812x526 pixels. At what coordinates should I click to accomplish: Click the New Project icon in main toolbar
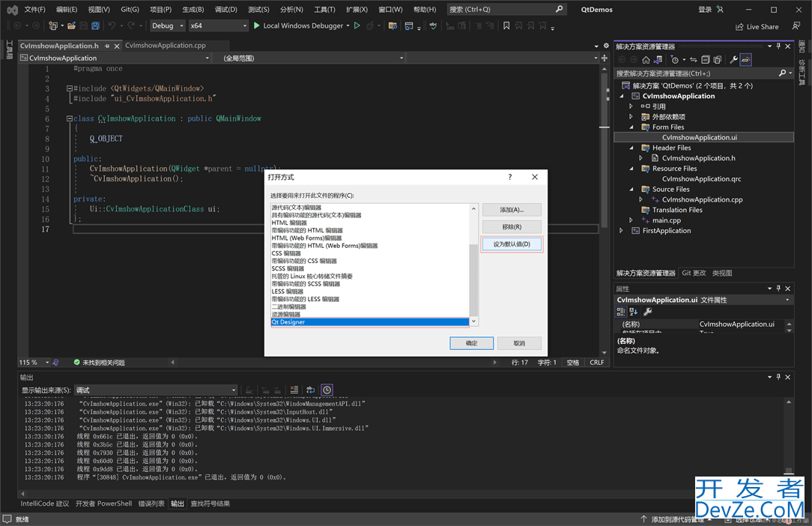tap(53, 25)
